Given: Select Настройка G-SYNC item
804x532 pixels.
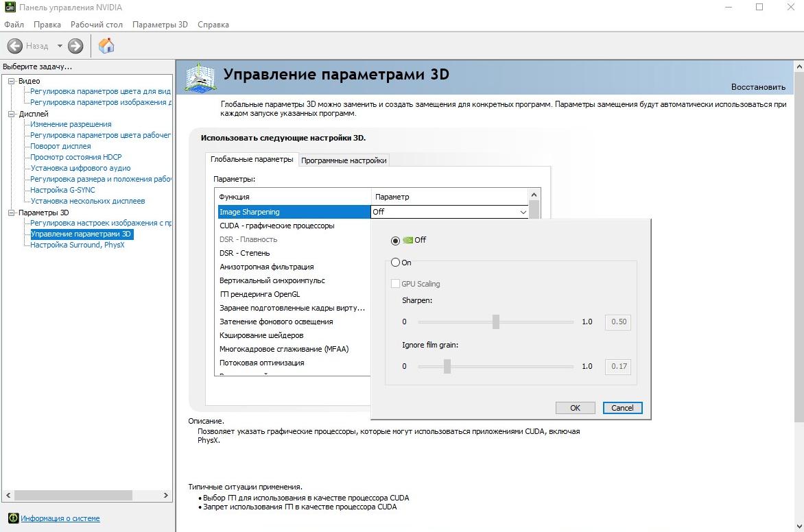Looking at the screenshot, I should (x=62, y=190).
